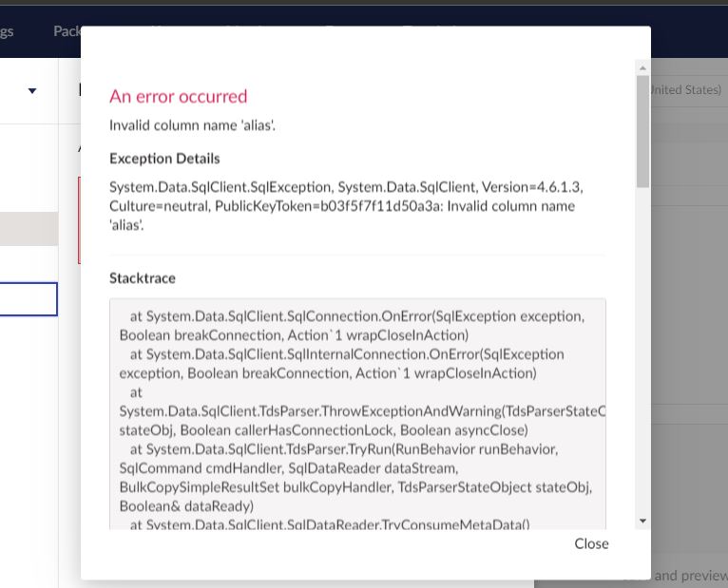Click the Exception Details heading
The image size is (728, 588).
pyautogui.click(x=164, y=159)
